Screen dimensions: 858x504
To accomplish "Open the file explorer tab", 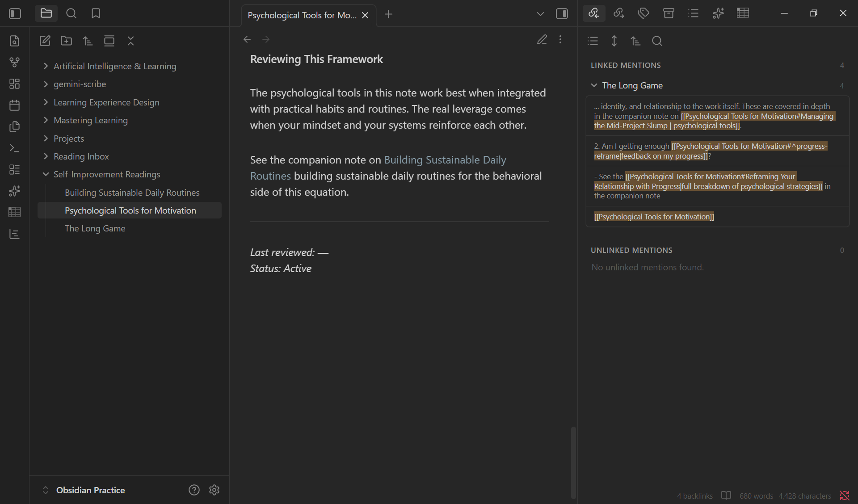I will (46, 13).
